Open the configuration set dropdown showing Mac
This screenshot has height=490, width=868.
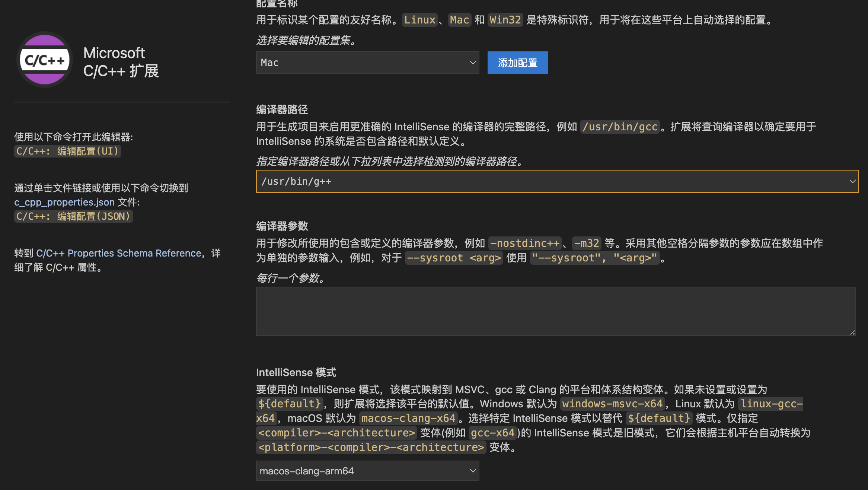point(367,63)
